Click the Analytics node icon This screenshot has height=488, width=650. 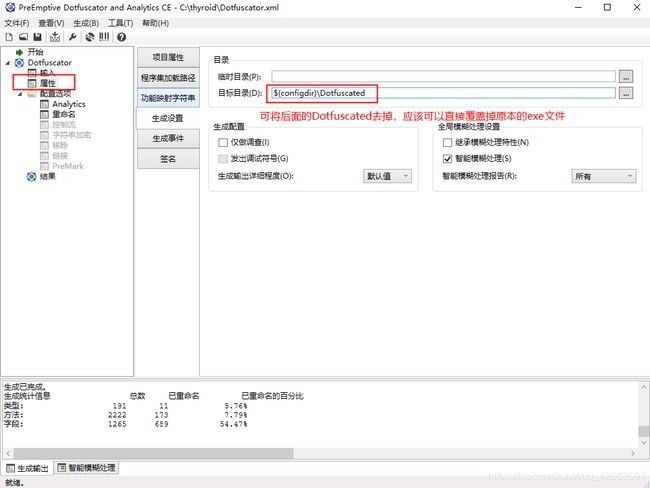pyautogui.click(x=44, y=104)
